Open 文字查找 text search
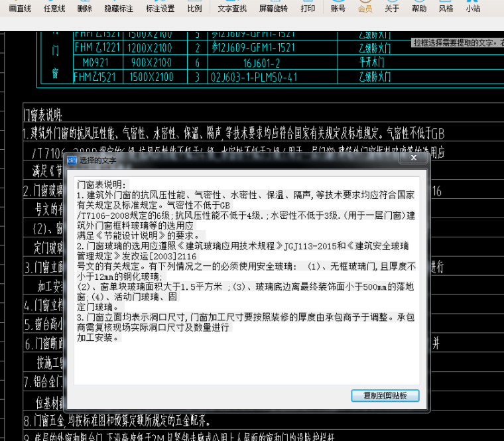The height and width of the screenshot is (441, 504). [x=232, y=9]
